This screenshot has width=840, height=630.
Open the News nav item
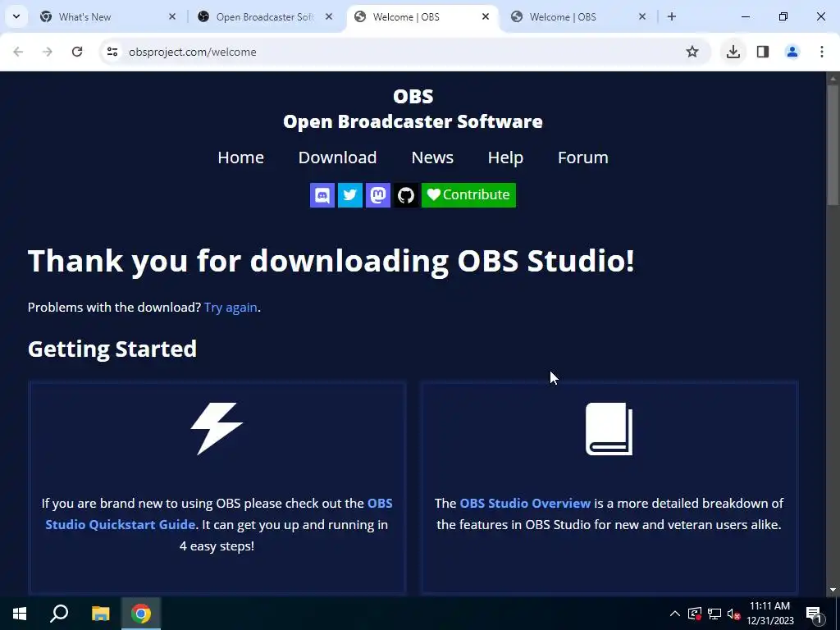click(432, 157)
